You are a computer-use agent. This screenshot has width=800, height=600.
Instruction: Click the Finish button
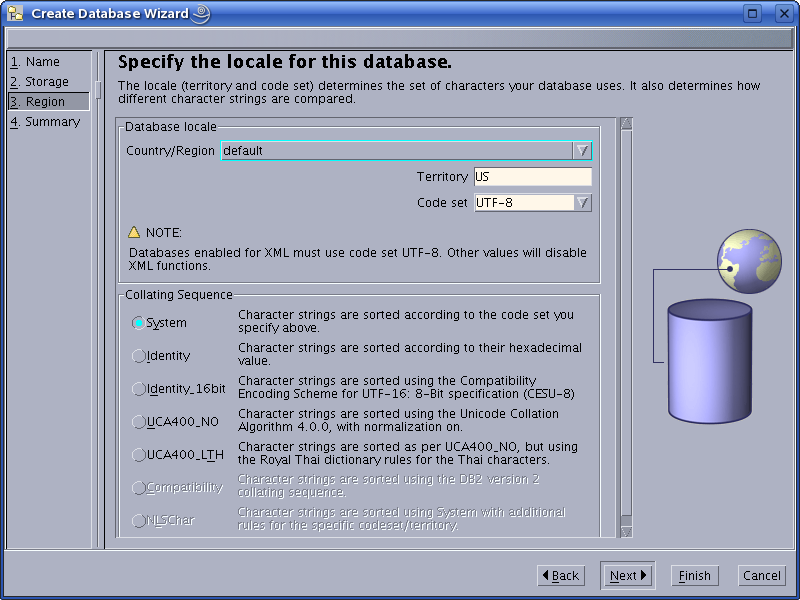point(694,576)
